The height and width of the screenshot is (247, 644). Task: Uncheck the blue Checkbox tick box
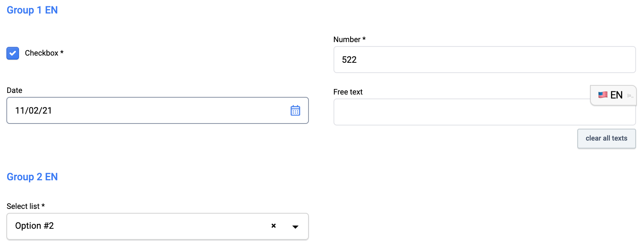(13, 53)
